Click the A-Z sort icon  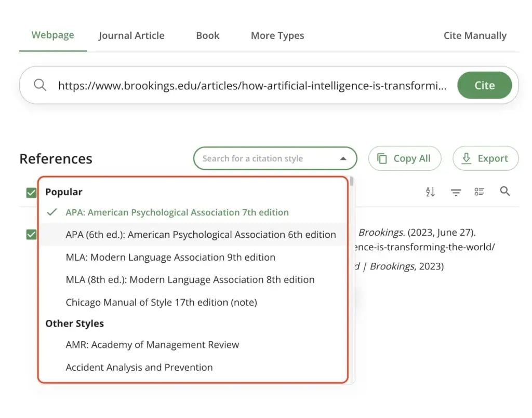click(430, 192)
